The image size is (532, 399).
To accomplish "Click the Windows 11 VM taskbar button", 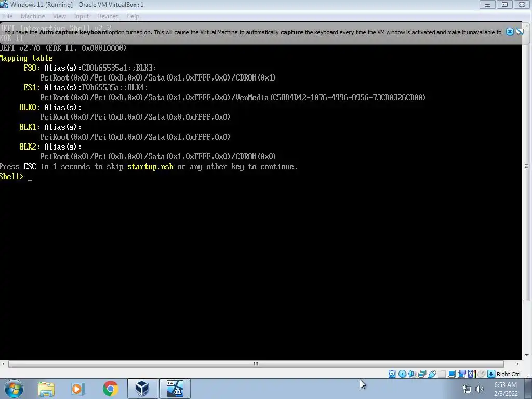I will pos(175,389).
